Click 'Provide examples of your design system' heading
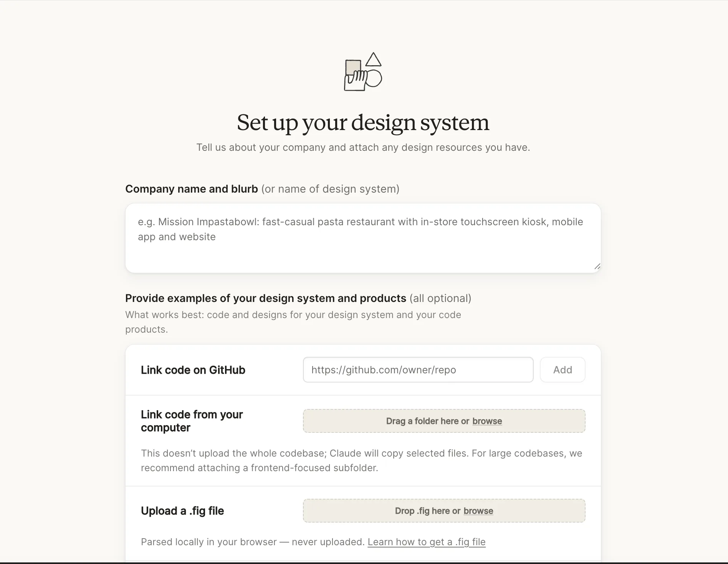Viewport: 728px width, 564px height. coord(265,298)
